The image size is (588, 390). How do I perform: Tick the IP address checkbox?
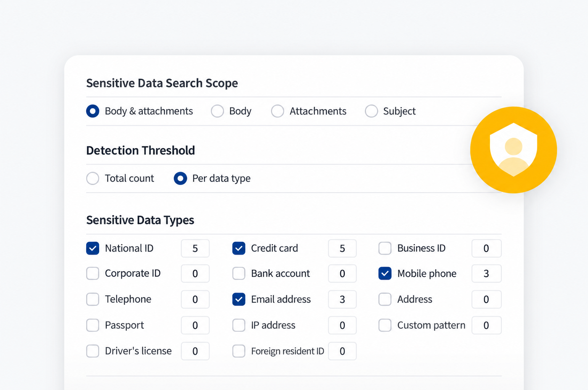coord(239,325)
